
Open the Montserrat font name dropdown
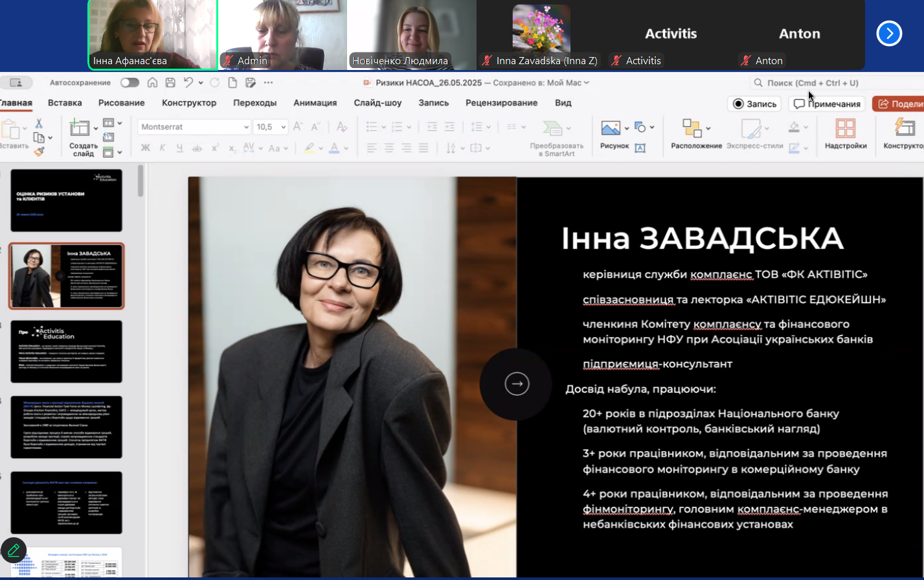pos(245,127)
